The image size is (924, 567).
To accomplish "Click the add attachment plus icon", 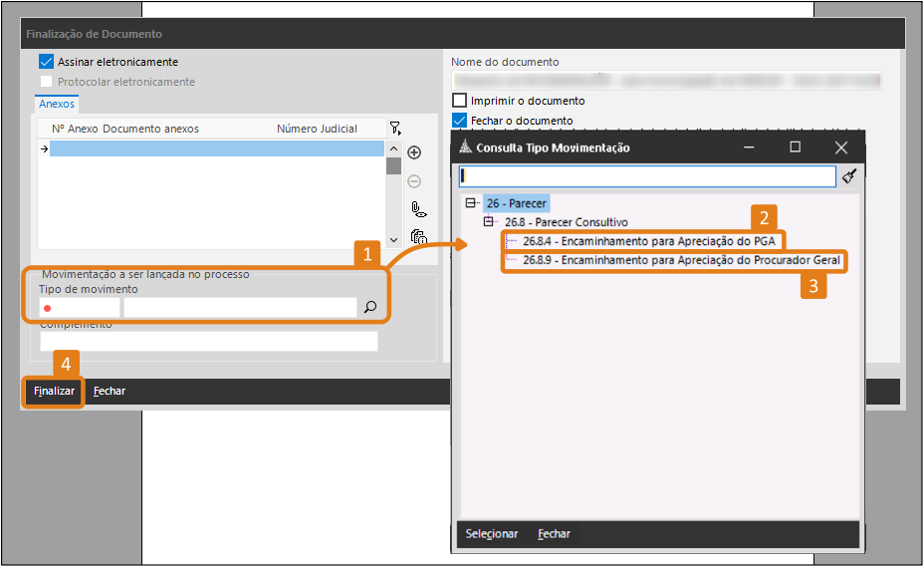I will pos(414,152).
